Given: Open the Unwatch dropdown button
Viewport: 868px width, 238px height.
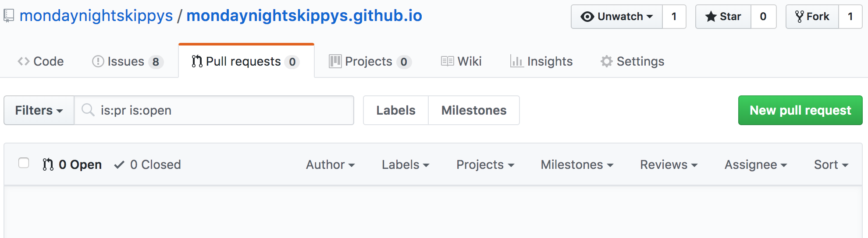Looking at the screenshot, I should click(617, 17).
